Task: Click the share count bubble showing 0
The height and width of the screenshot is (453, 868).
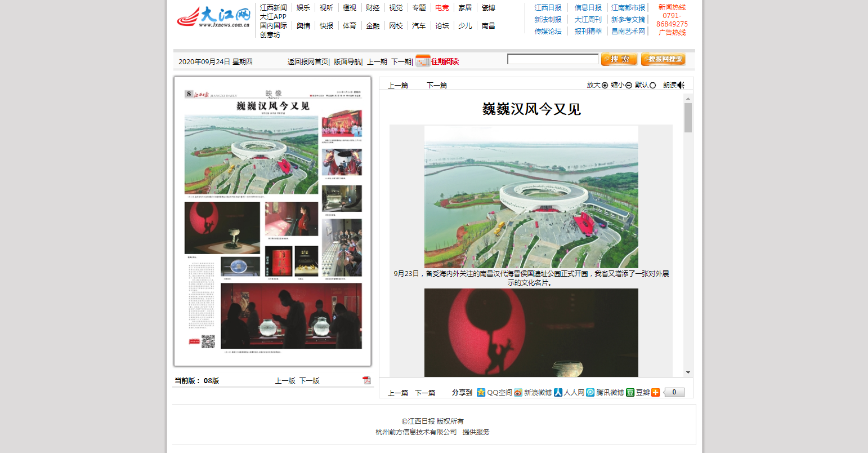Action: click(x=674, y=392)
